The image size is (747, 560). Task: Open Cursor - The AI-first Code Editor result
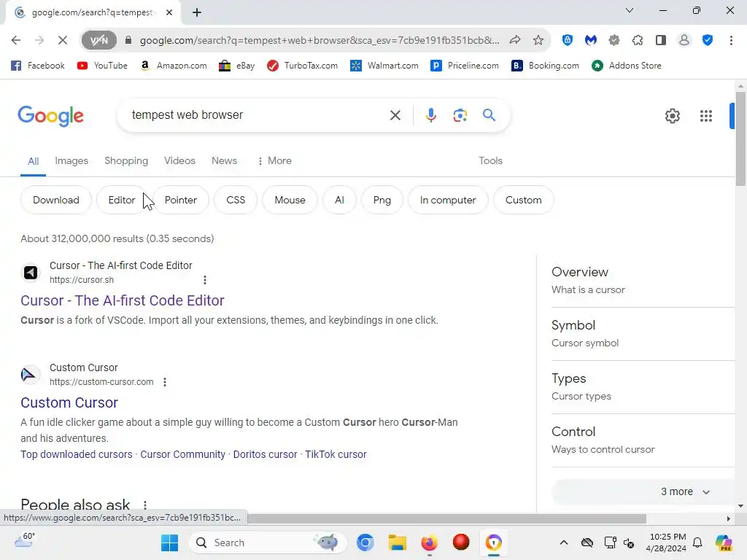click(123, 300)
